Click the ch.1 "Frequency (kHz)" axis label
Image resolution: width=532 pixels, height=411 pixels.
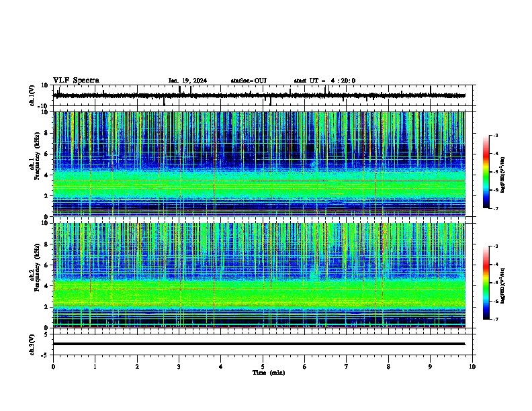(37, 156)
